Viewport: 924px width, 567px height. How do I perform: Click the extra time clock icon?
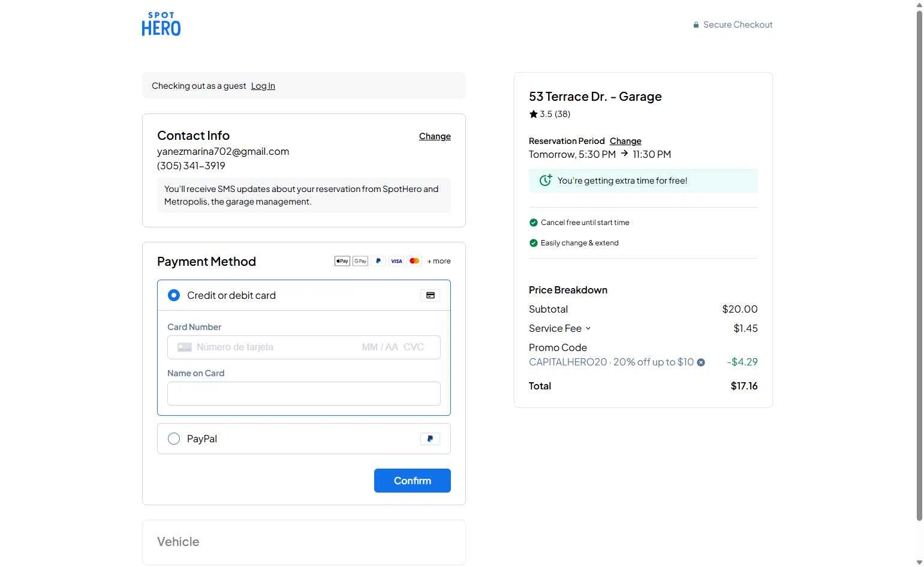pos(546,180)
